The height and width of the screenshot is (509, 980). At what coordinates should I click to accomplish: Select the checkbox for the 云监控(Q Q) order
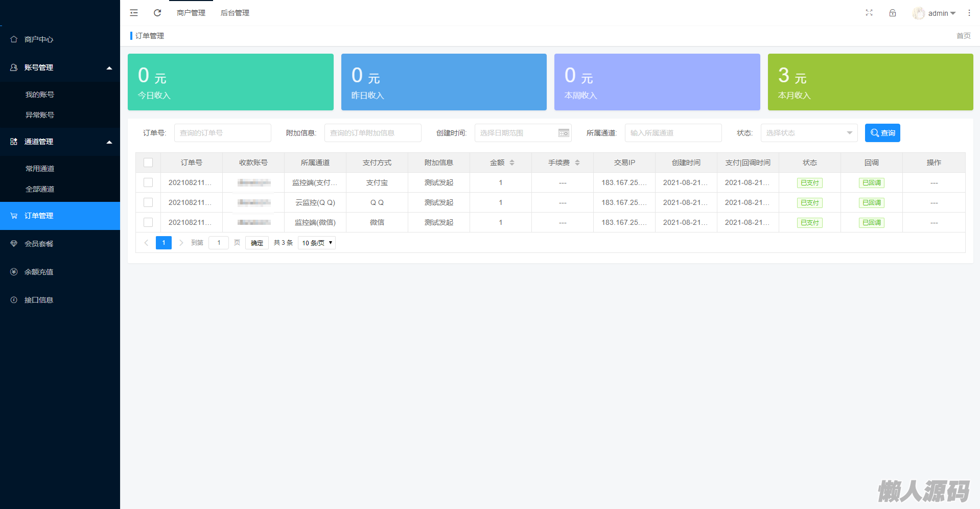coord(148,202)
